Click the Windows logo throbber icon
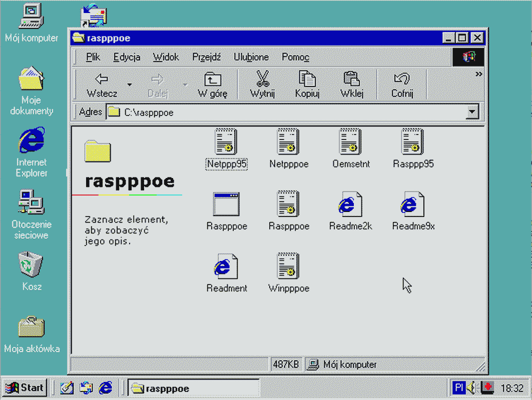532x400 pixels. [468, 57]
